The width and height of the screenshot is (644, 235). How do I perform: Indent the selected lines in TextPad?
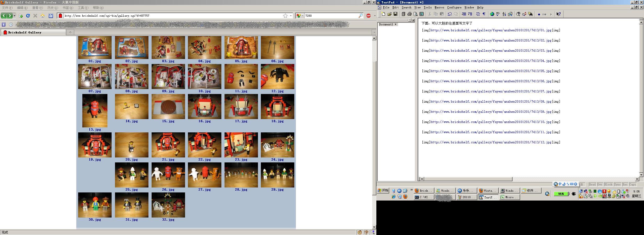[x=470, y=14]
